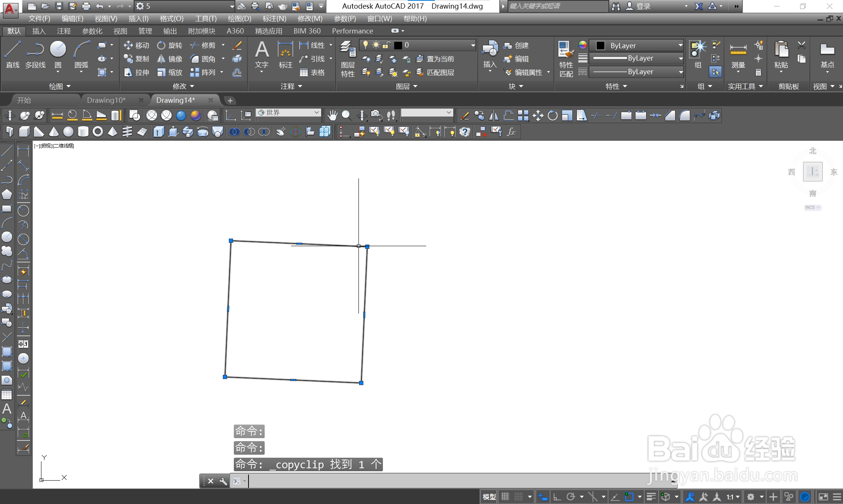Click the 粘贴 (Paste) icon

point(781,55)
